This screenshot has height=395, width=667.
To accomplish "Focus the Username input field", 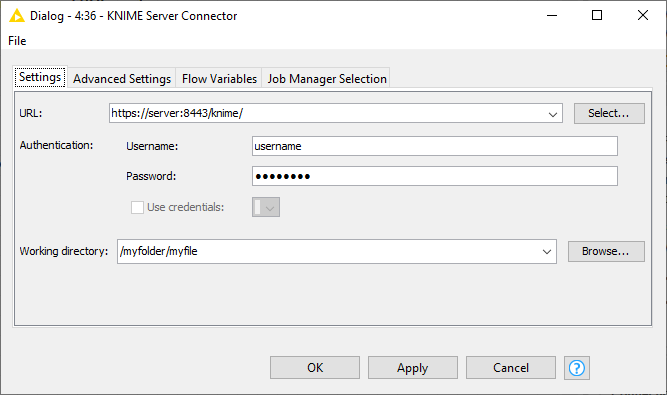I will click(434, 146).
